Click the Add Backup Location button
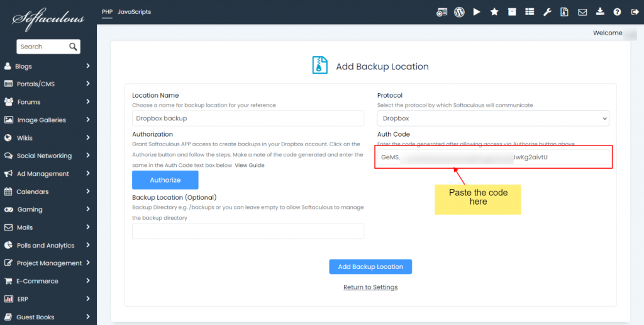644x325 pixels. point(370,266)
